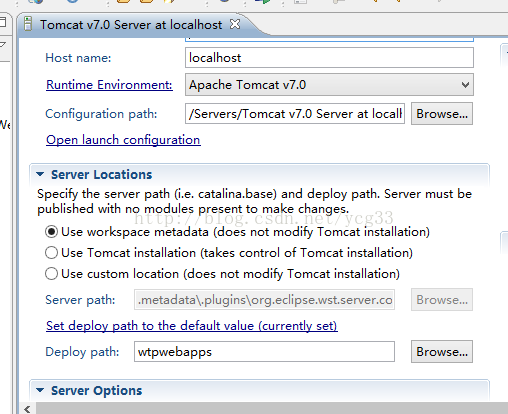The width and height of the screenshot is (508, 414).
Task: Click the horizontal scrollbar track
Action: [272, 409]
